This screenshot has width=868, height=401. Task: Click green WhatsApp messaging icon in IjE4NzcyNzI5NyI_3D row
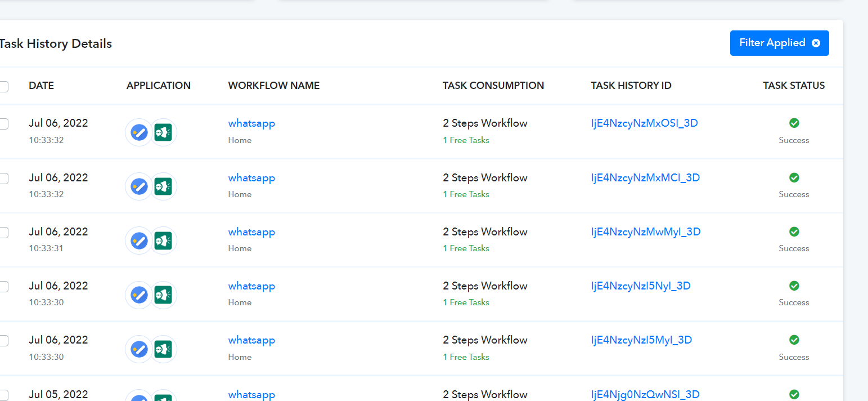163,295
